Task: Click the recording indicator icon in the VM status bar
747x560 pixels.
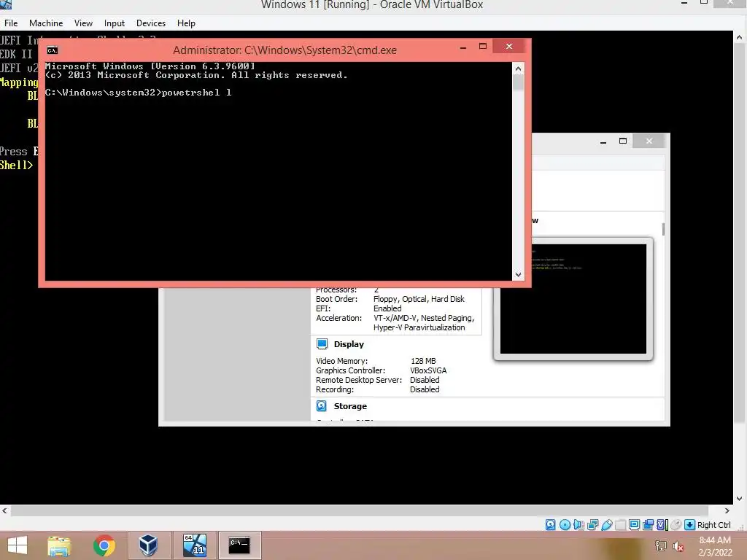Action: (648, 525)
